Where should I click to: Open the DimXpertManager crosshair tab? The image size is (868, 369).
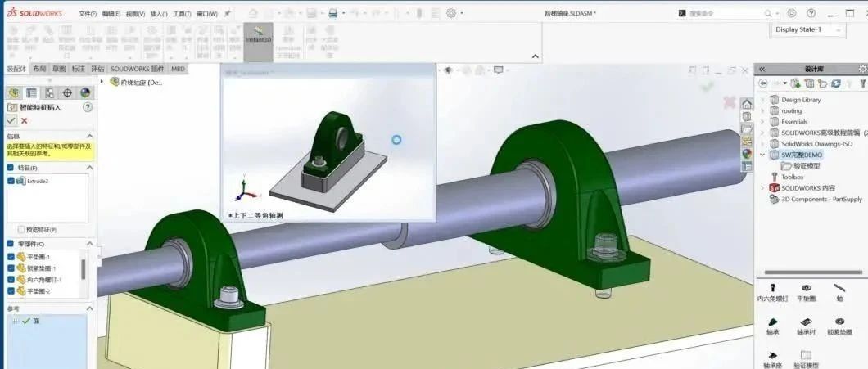pyautogui.click(x=67, y=92)
